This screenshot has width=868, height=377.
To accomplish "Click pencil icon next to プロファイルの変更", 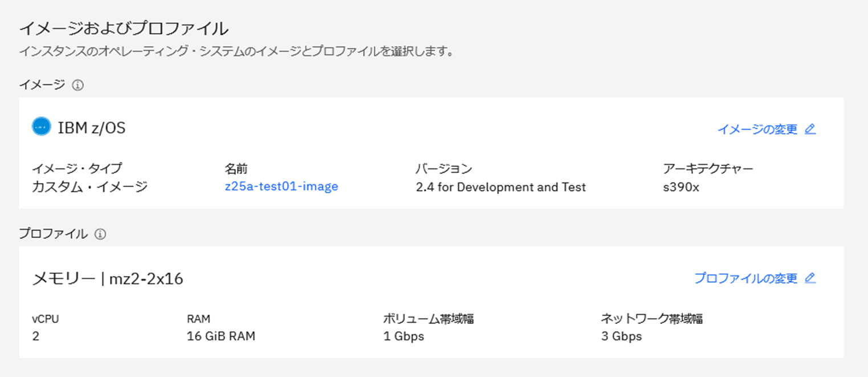I will [x=810, y=278].
